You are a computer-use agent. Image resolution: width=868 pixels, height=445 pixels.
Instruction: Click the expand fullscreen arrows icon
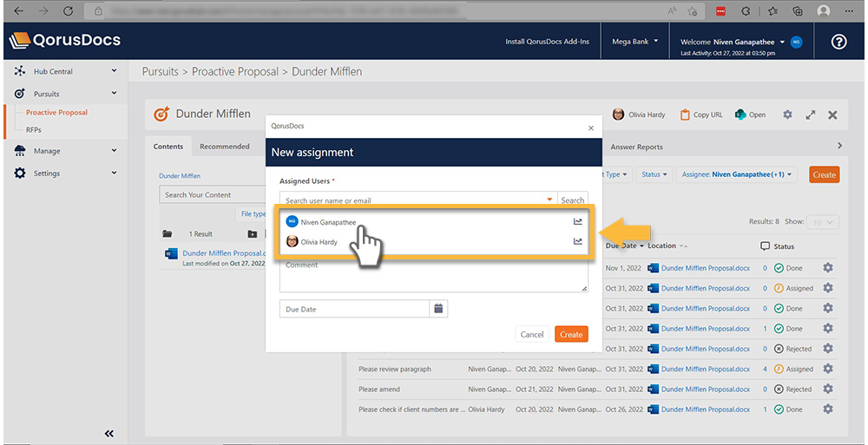tap(810, 115)
